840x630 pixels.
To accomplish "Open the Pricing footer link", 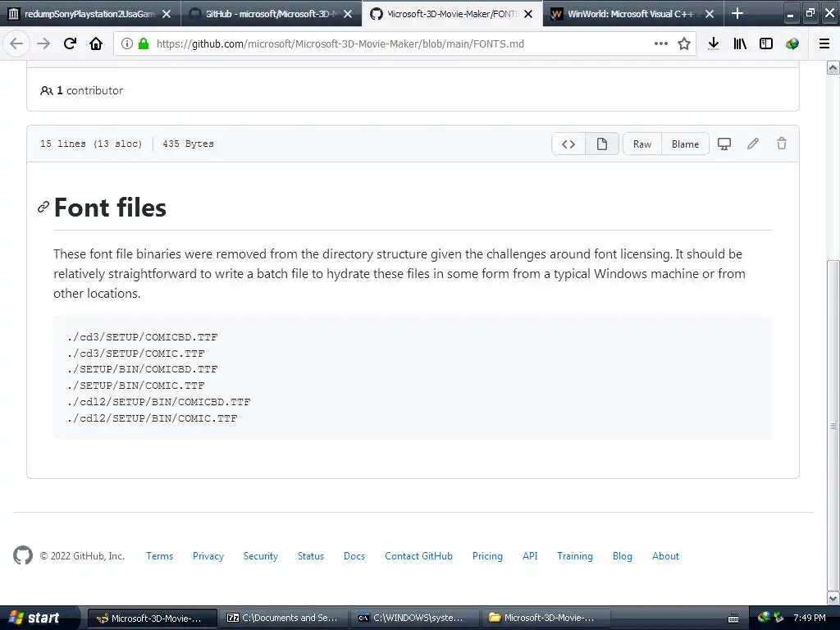I will pos(487,556).
